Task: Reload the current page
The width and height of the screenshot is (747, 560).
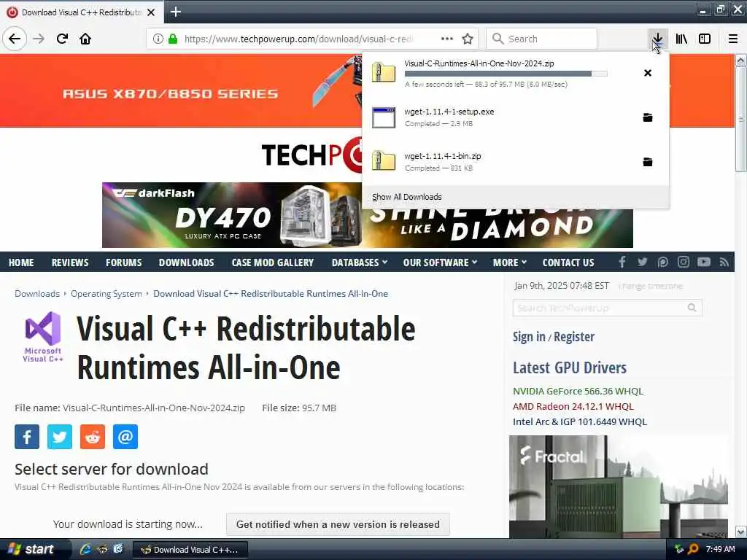Action: point(63,39)
